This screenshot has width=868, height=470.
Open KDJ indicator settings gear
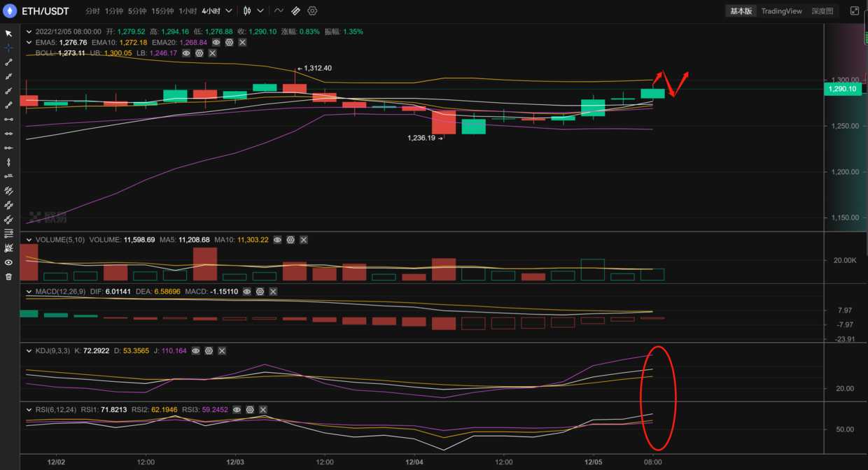[209, 351]
